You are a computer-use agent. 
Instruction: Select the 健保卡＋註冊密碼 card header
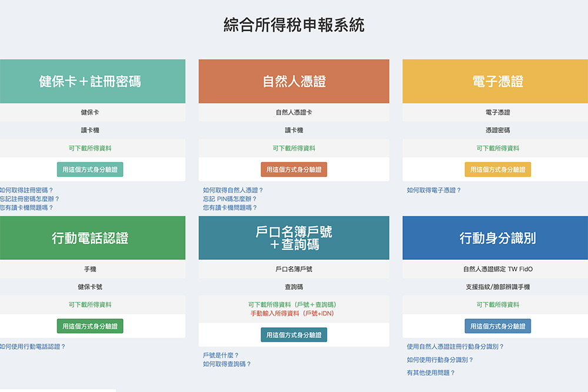tap(92, 81)
